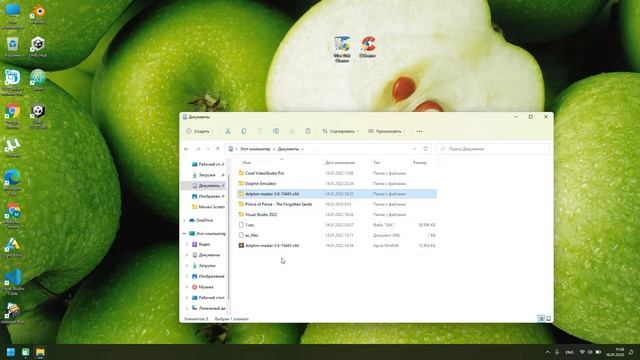Collapse the Этот компьютер tree node
This screenshot has height=360, width=640.
click(x=184, y=233)
